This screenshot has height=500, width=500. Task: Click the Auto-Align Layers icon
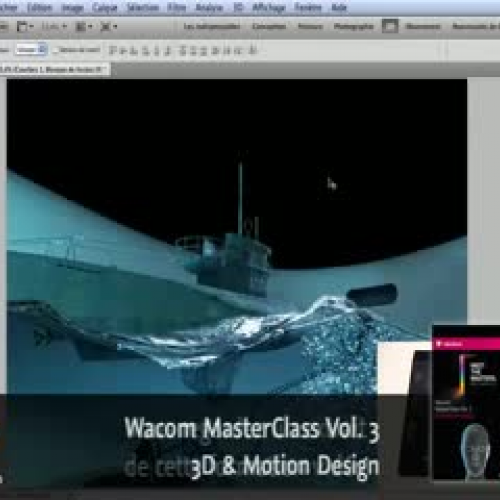pos(253,50)
